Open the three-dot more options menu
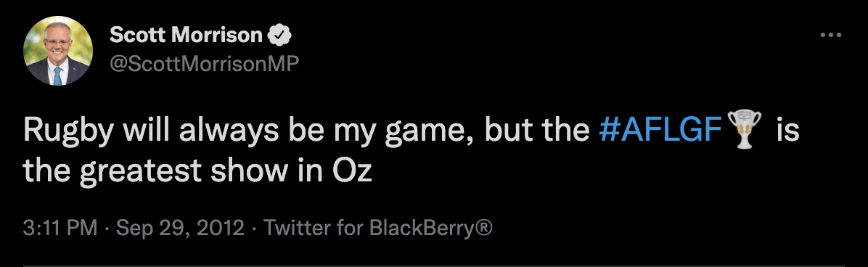This screenshot has height=267, width=868. click(830, 35)
